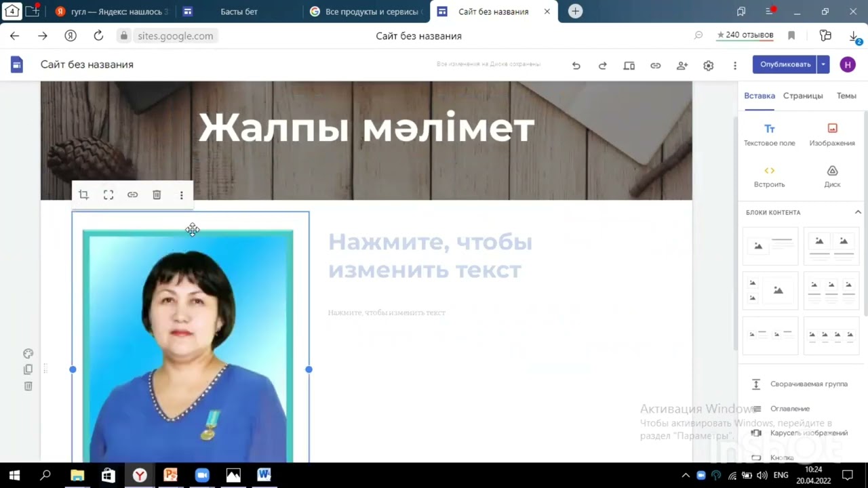Insert a Text field (Текстовое поле)
The height and width of the screenshot is (488, 868).
coord(769,136)
